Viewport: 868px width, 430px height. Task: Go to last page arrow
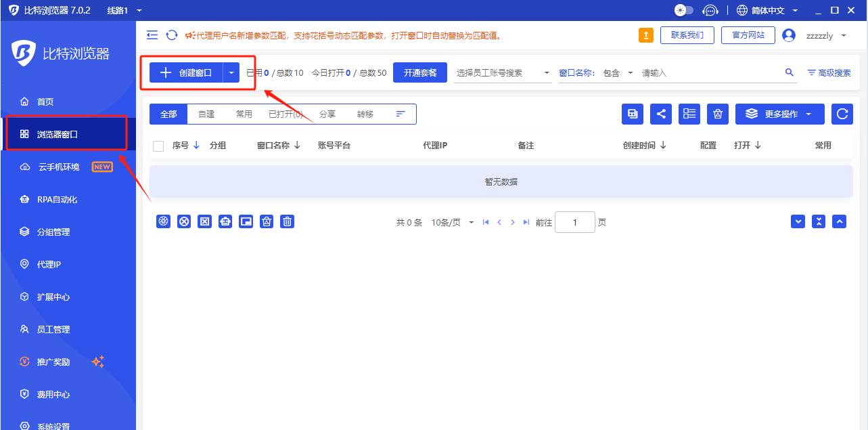pos(526,222)
